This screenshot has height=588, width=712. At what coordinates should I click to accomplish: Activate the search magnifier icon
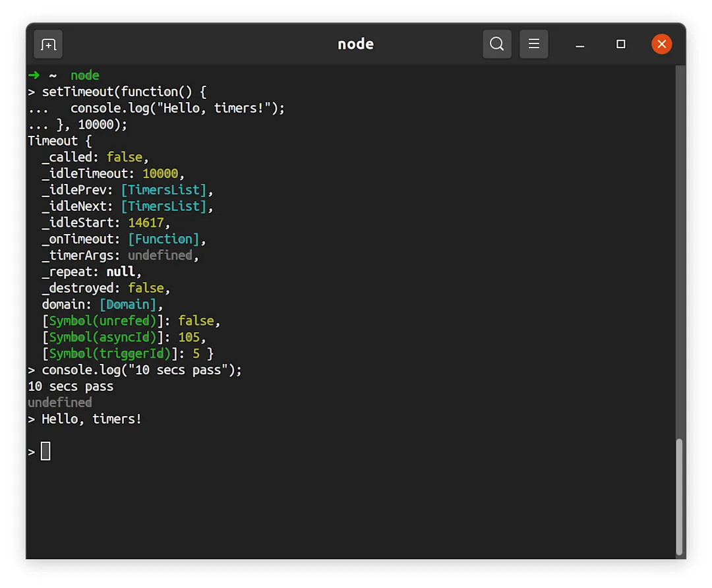[496, 44]
